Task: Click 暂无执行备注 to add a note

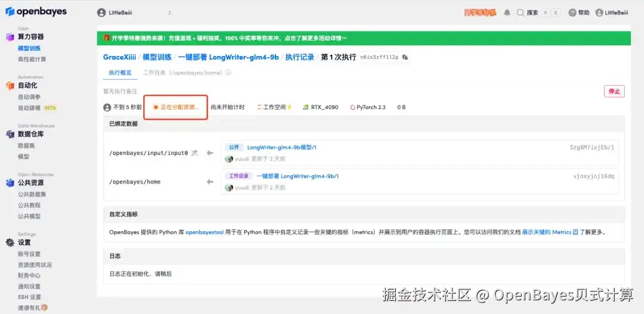Action: 120,91
